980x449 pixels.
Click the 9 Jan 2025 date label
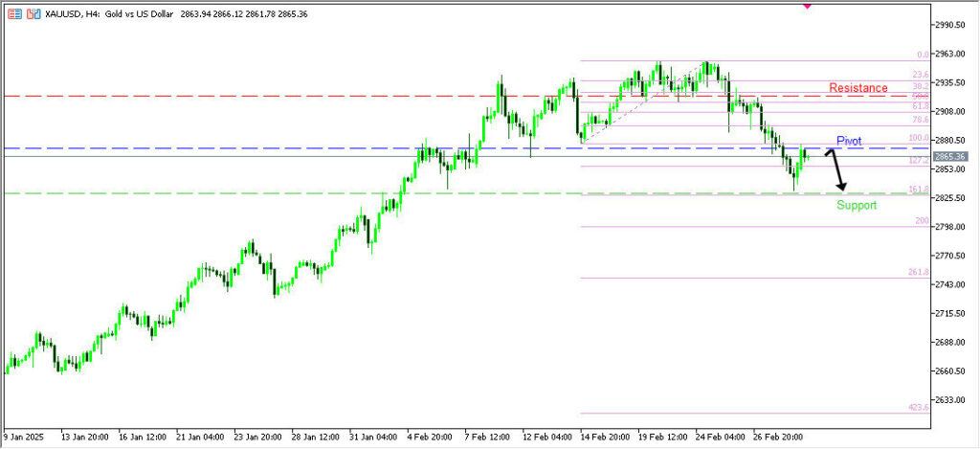tap(24, 437)
